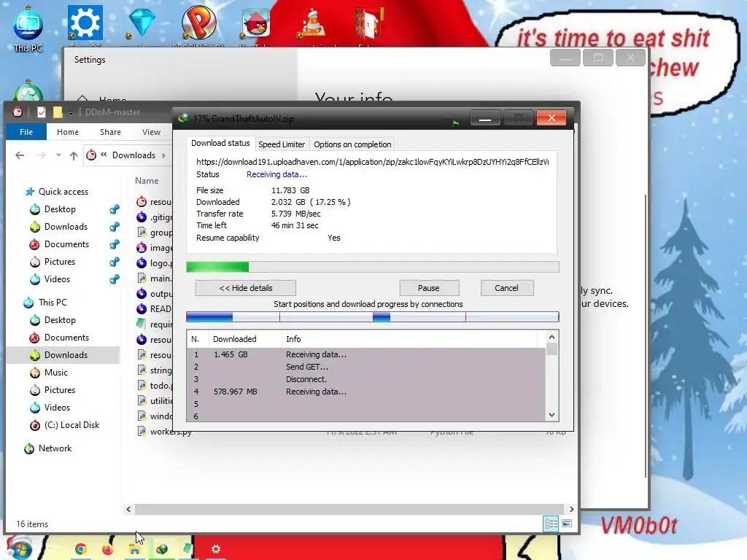The image size is (747, 560).
Task: Select Network in navigation pane
Action: [55, 448]
